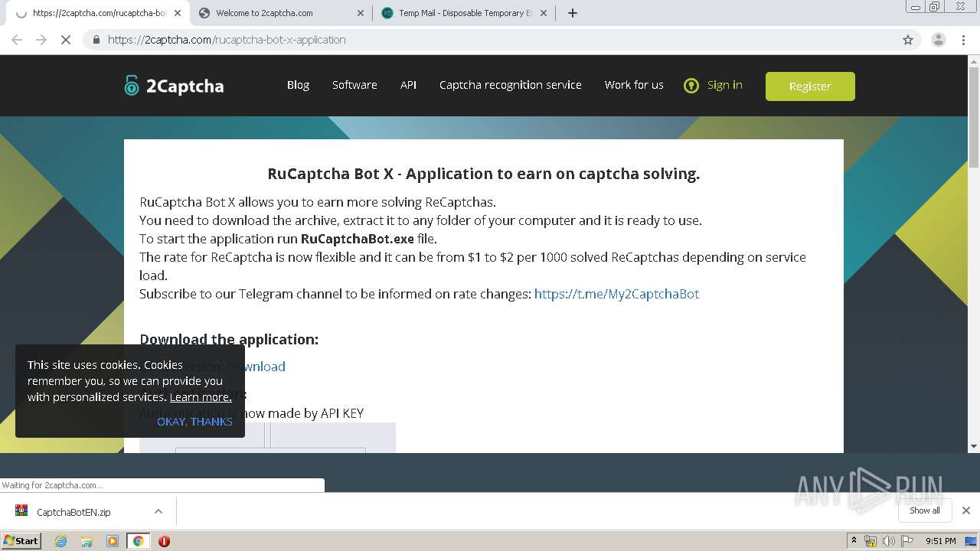980x551 pixels.
Task: Click the Sign in keyhole icon
Action: [x=691, y=86]
